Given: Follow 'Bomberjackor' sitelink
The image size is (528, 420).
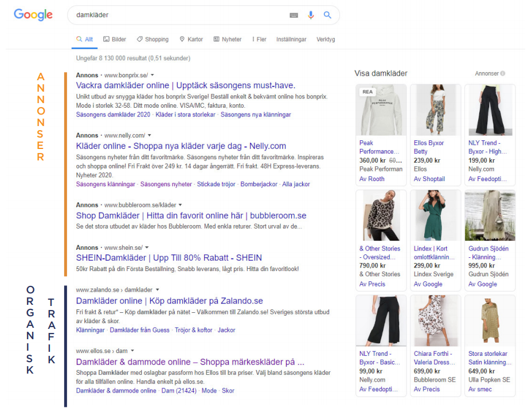Looking at the screenshot, I should pos(259,185).
